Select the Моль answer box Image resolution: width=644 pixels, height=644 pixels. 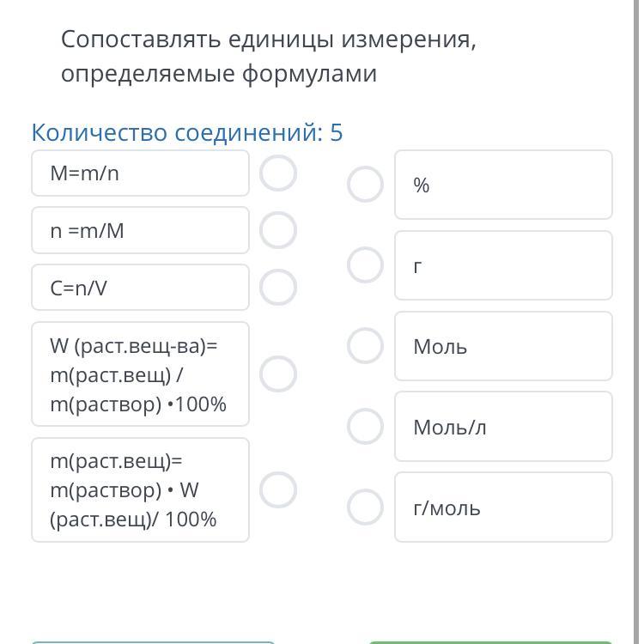(x=503, y=346)
